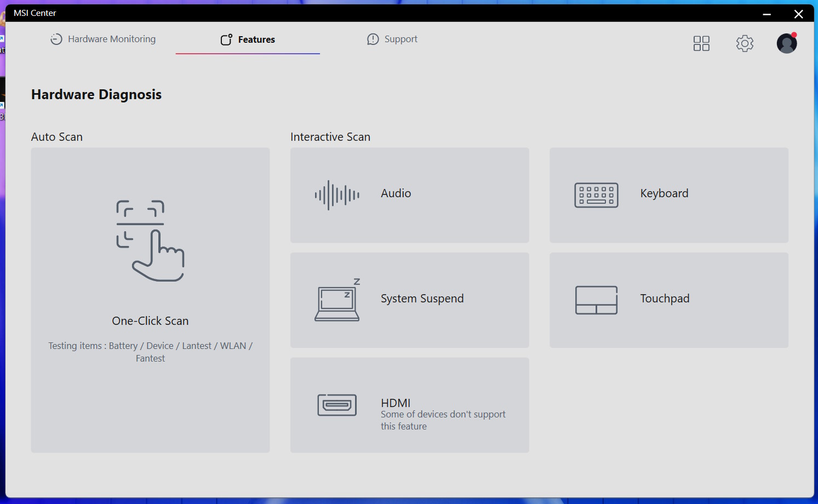The height and width of the screenshot is (504, 818).
Task: Click the Audio waveform icon
Action: click(x=337, y=195)
